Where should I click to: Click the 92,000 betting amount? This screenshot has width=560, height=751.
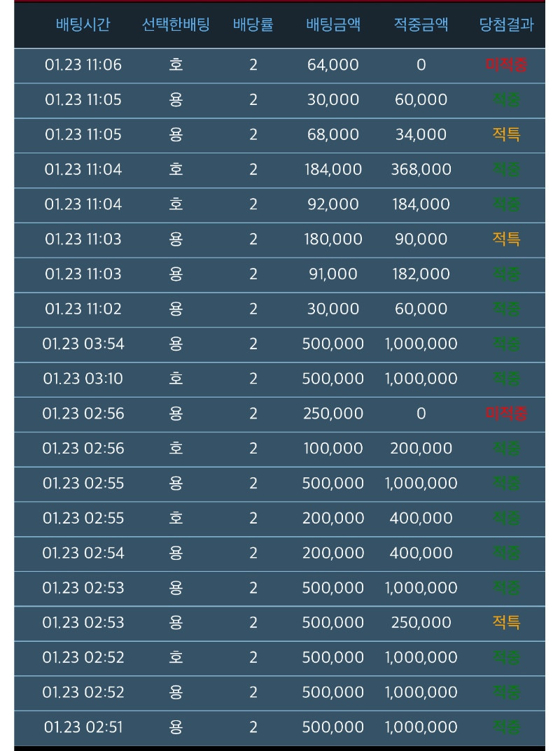pos(333,204)
